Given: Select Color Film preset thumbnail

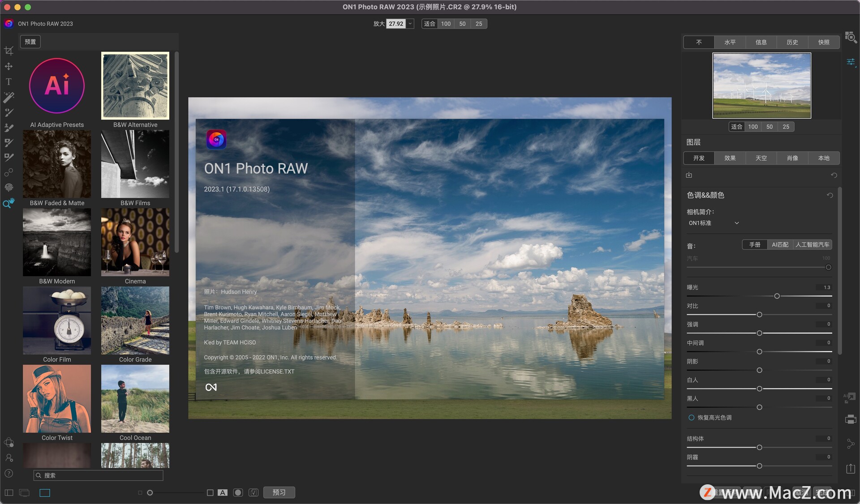Looking at the screenshot, I should (56, 320).
